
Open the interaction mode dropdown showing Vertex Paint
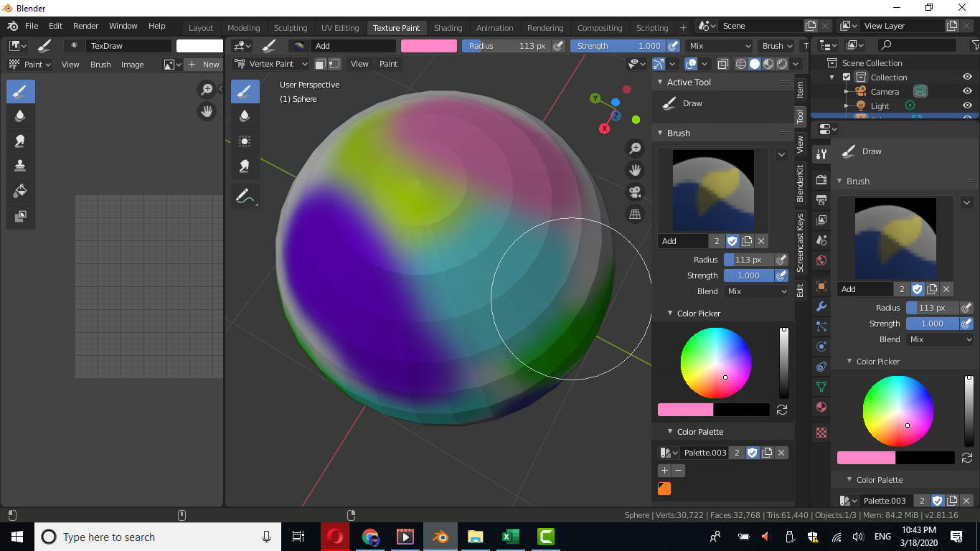point(271,63)
